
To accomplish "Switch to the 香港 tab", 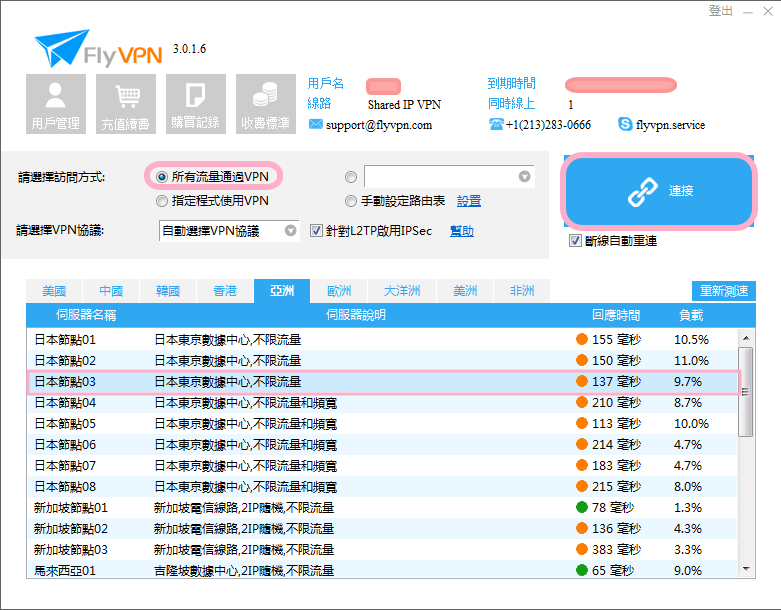I will pyautogui.click(x=225, y=291).
